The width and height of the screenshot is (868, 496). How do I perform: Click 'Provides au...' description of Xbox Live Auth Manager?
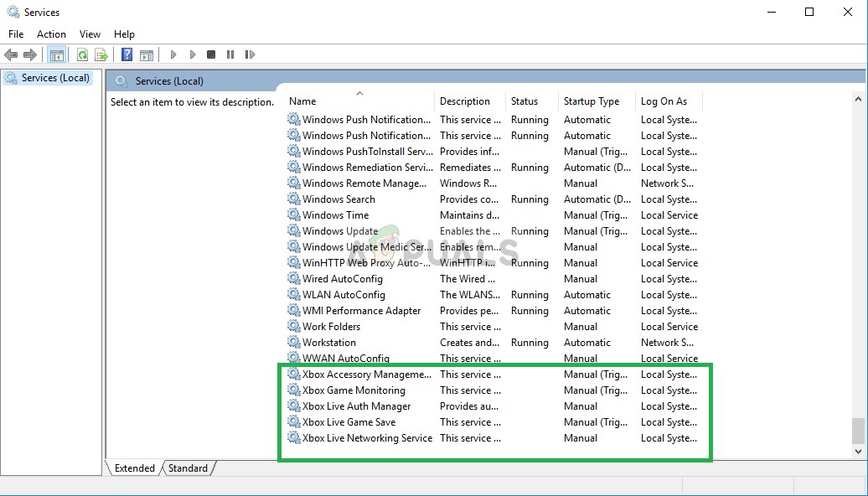pos(469,406)
